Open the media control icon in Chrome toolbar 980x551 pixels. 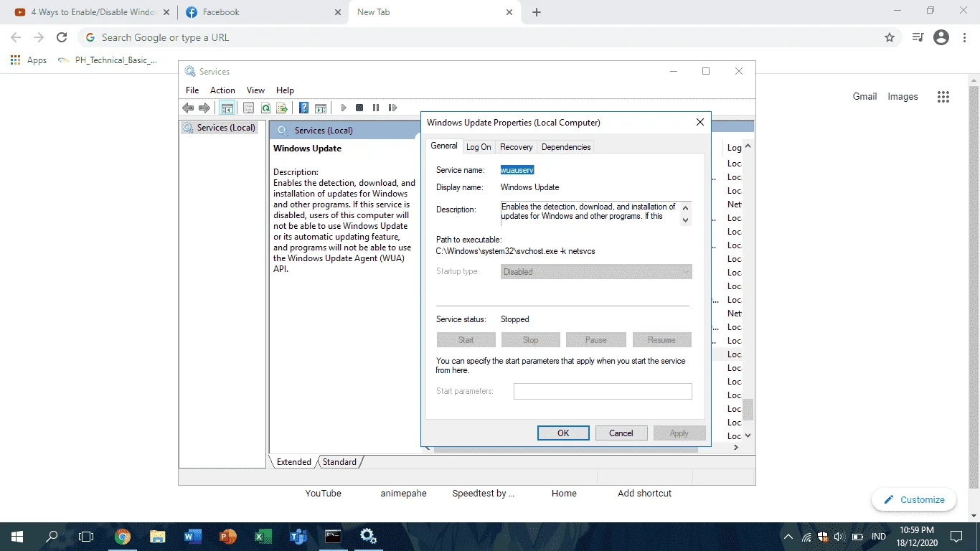pyautogui.click(x=918, y=37)
